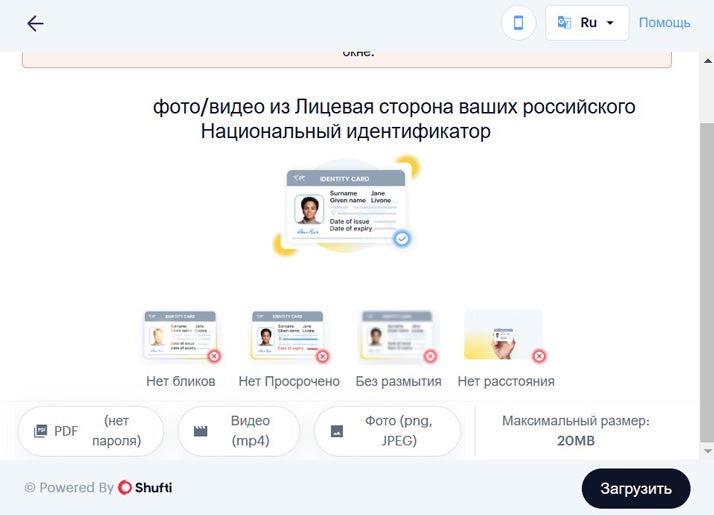Click the video clapper icon
Image resolution: width=714 pixels, height=515 pixels.
(200, 431)
